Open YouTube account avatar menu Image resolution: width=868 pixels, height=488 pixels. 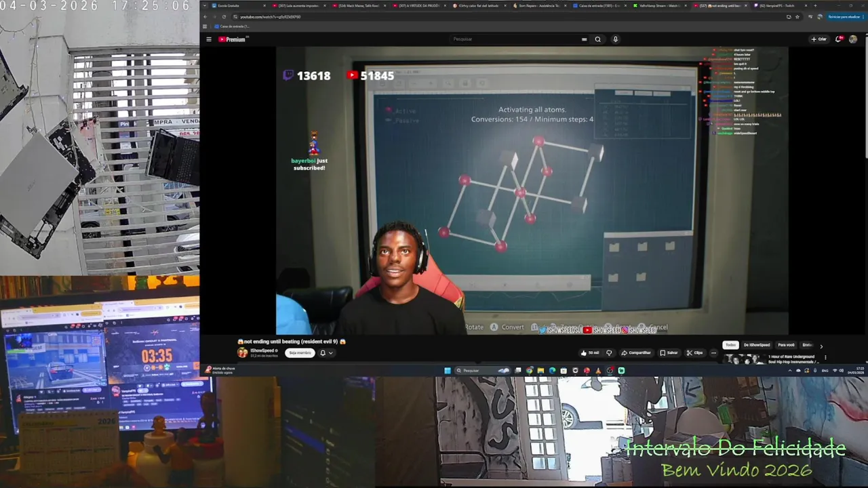click(853, 39)
